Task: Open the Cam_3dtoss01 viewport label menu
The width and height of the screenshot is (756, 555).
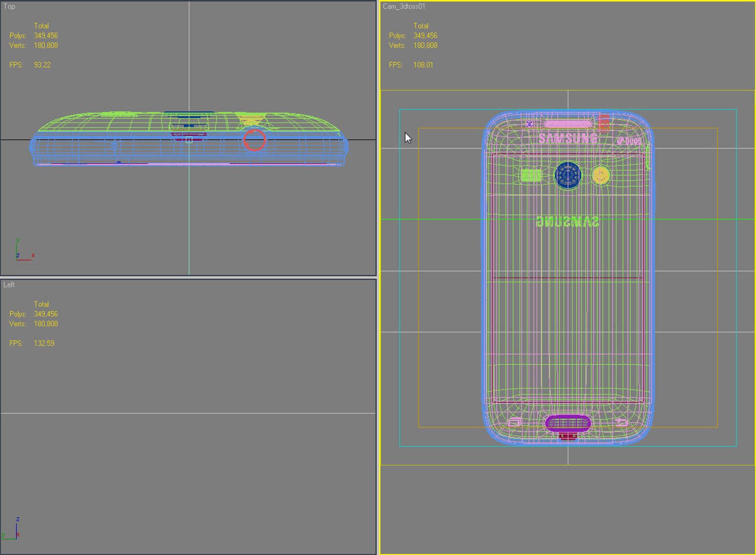Action: [404, 6]
